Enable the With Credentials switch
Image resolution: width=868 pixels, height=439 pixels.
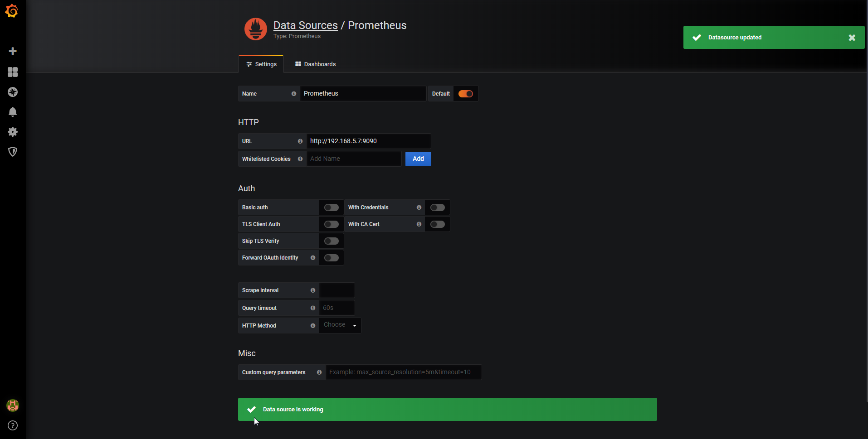[x=438, y=207]
